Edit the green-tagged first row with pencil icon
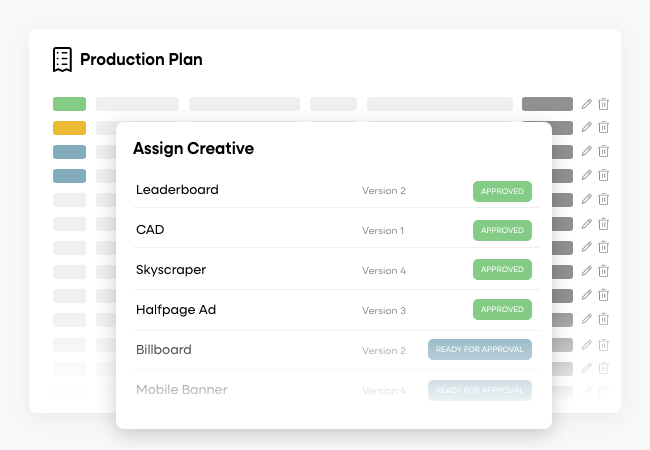The width and height of the screenshot is (650, 450). tap(587, 104)
